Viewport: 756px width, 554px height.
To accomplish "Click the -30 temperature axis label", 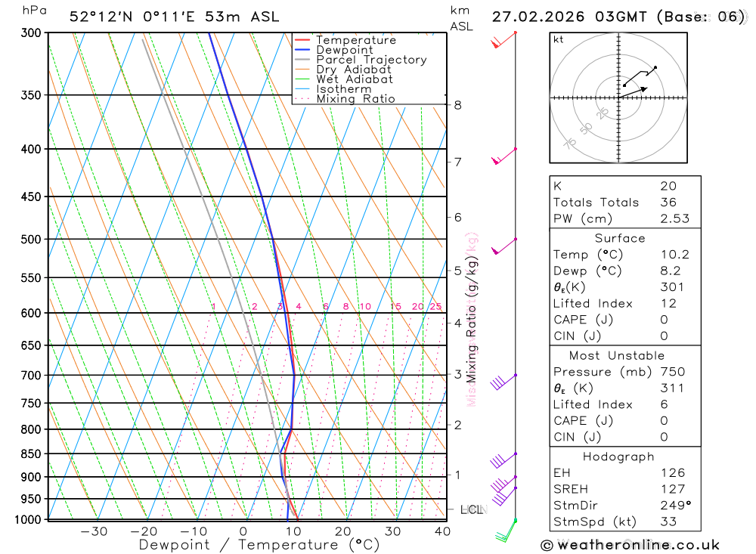I will pos(94,531).
